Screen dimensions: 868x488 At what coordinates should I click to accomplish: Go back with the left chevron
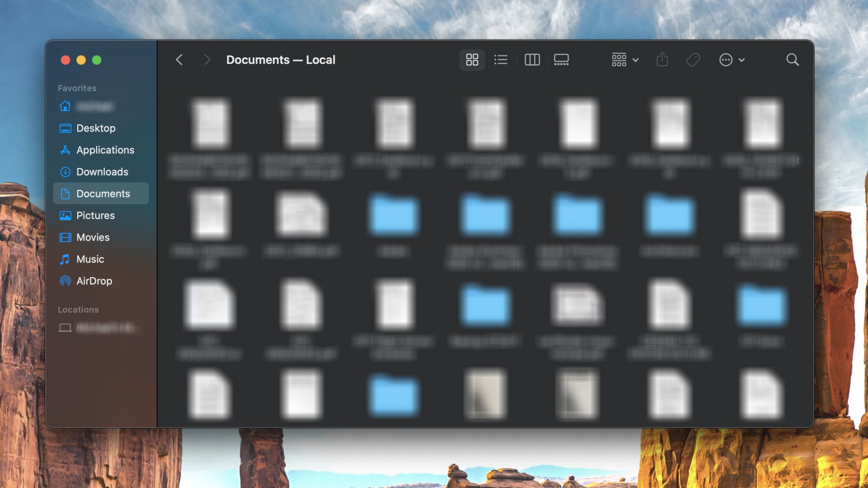click(x=179, y=60)
